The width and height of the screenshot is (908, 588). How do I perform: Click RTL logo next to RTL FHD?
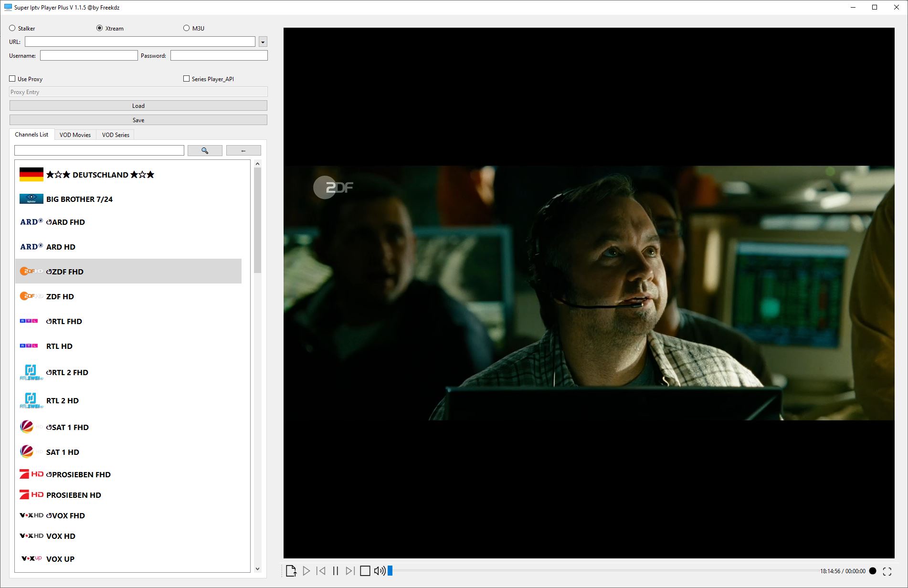(29, 321)
